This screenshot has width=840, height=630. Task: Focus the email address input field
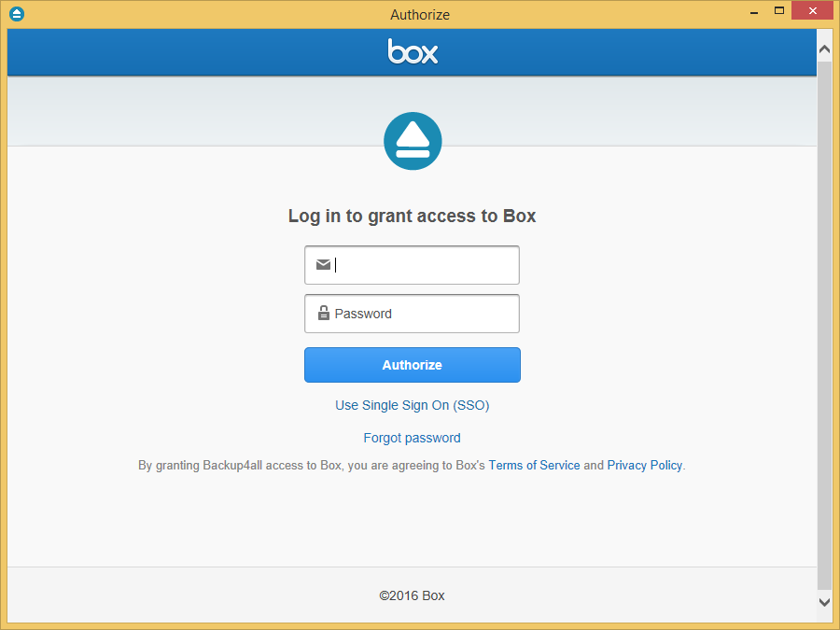click(412, 265)
